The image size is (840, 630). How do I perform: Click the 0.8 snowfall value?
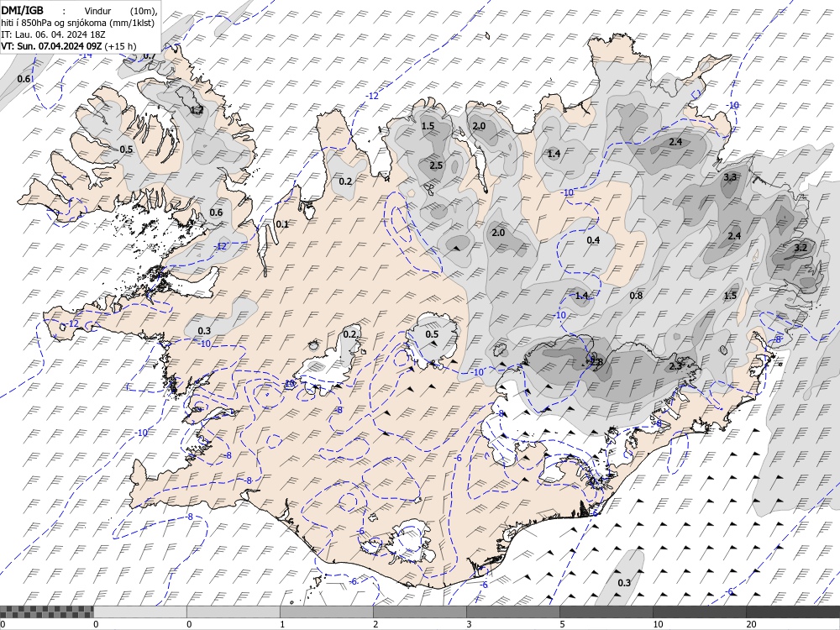click(636, 295)
